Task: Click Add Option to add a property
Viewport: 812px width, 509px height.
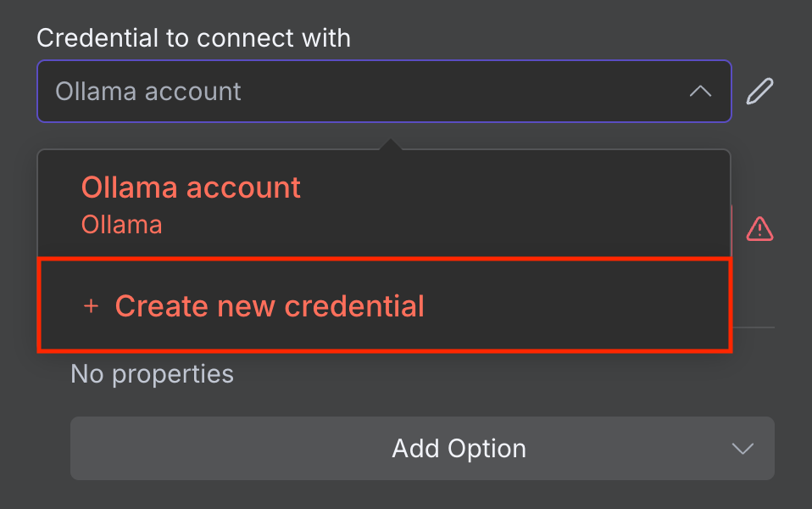Action: pos(459,448)
